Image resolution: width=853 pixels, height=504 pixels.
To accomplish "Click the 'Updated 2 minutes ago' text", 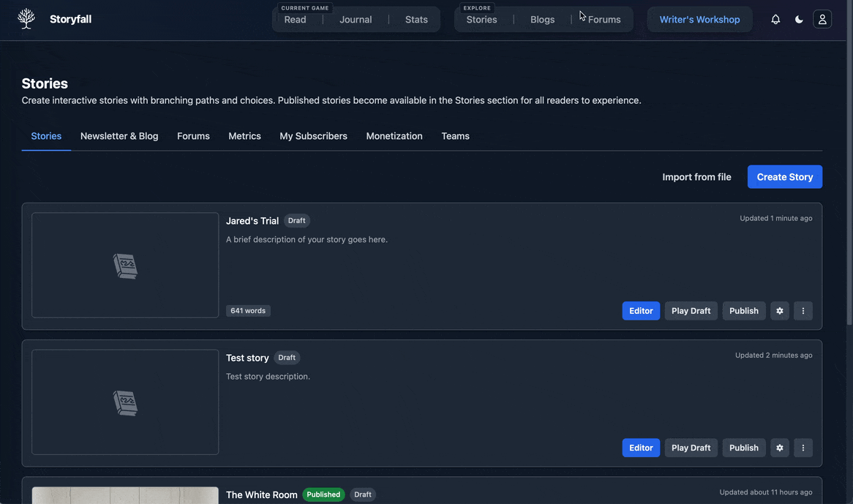I will click(773, 355).
